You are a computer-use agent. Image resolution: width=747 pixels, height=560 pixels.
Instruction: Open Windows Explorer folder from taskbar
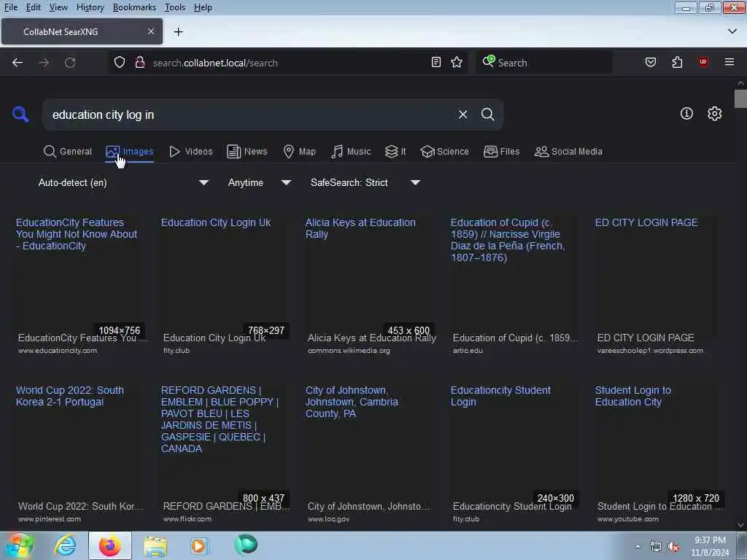[155, 545]
